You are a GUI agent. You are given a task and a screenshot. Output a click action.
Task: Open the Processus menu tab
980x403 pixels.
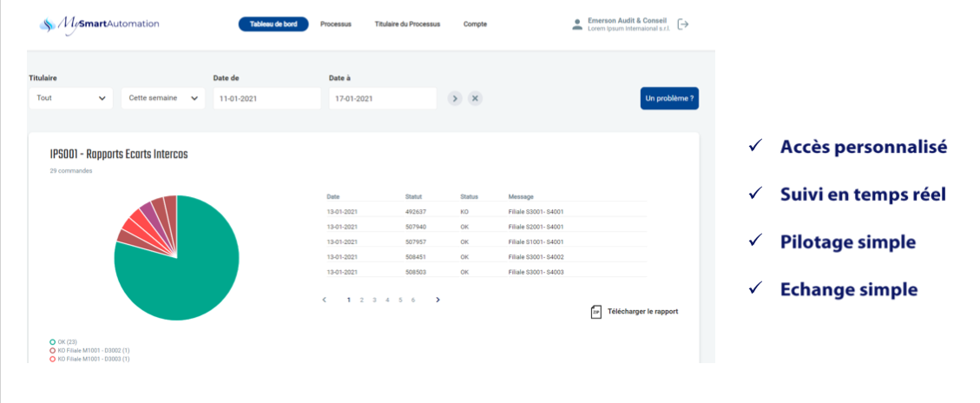pyautogui.click(x=335, y=24)
